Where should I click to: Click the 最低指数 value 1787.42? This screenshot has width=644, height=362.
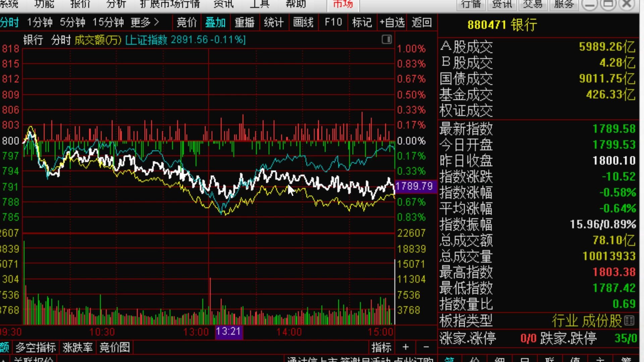[x=614, y=288]
